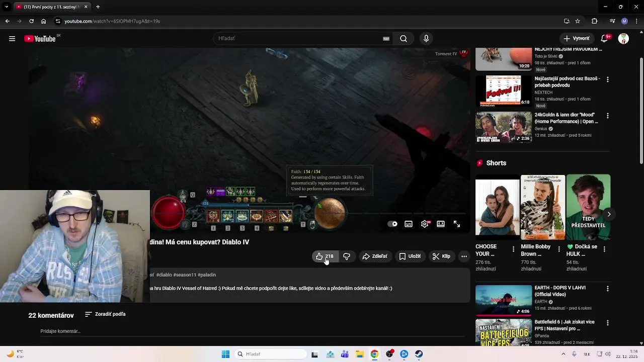Image resolution: width=644 pixels, height=362 pixels.
Task: Open options for EARTH - DOPIS V LAHVI video
Action: 608,289
